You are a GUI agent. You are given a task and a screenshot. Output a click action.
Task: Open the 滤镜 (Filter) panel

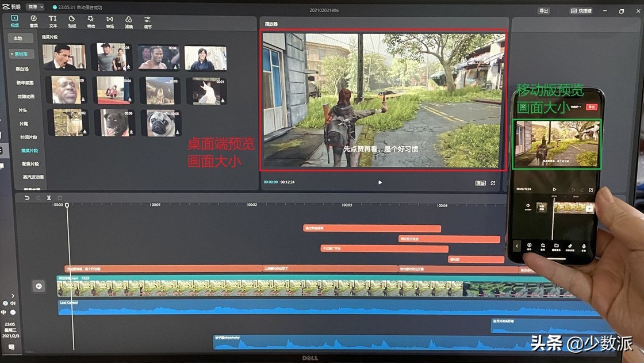[128, 21]
